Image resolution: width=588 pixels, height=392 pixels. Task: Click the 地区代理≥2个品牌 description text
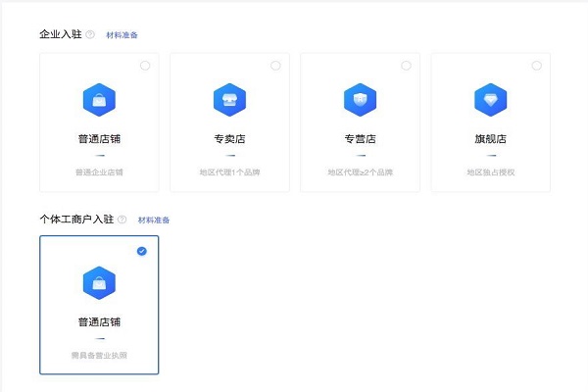tap(360, 172)
